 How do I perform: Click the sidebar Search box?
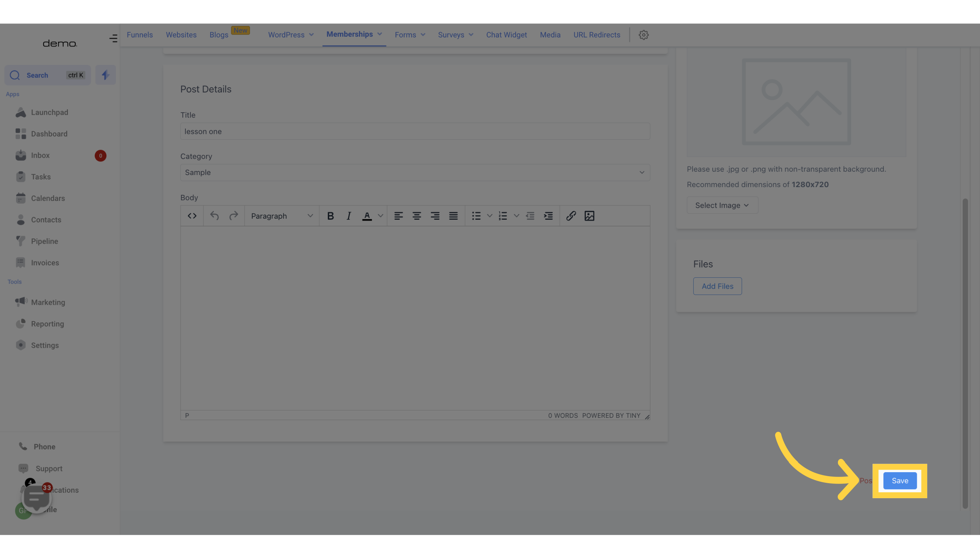[x=48, y=75]
